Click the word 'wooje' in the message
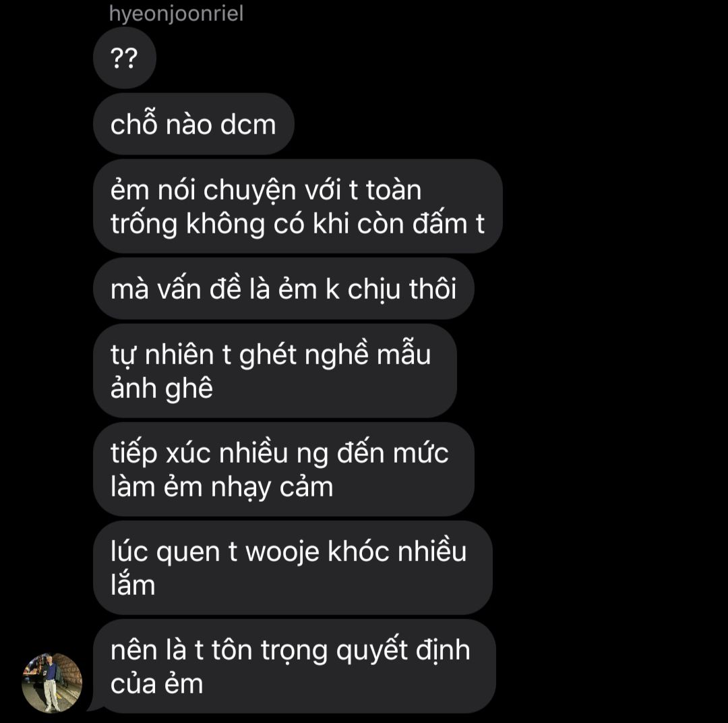The image size is (728, 723). point(282,553)
